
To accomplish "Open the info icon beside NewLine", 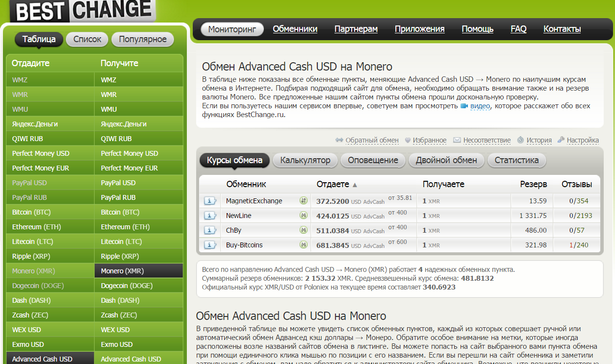I will point(210,216).
